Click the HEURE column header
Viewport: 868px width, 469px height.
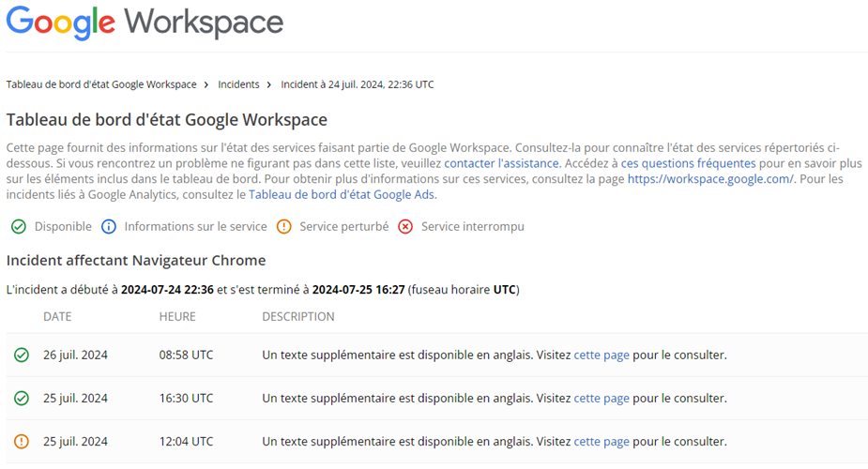point(177,317)
